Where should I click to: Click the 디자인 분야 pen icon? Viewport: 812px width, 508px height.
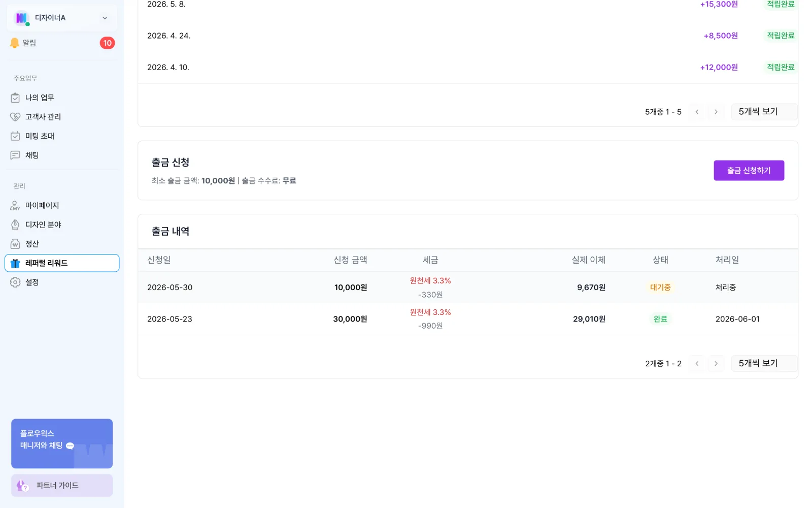pos(15,225)
